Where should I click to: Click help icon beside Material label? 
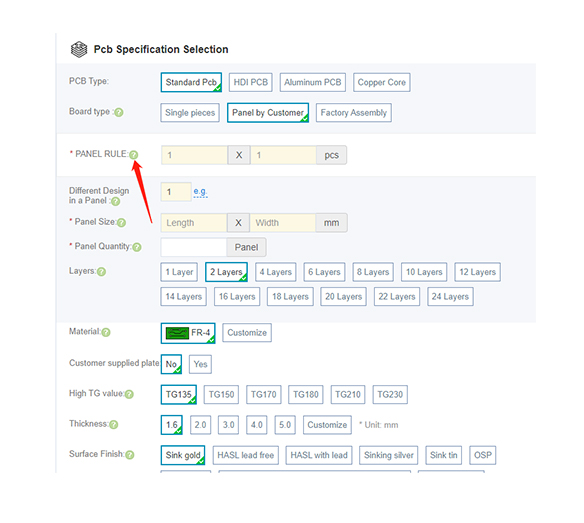[106, 332]
